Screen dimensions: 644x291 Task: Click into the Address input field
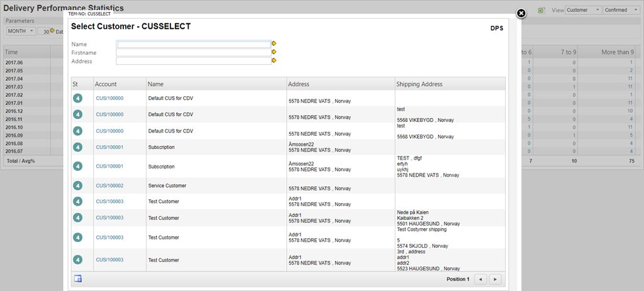[193, 61]
